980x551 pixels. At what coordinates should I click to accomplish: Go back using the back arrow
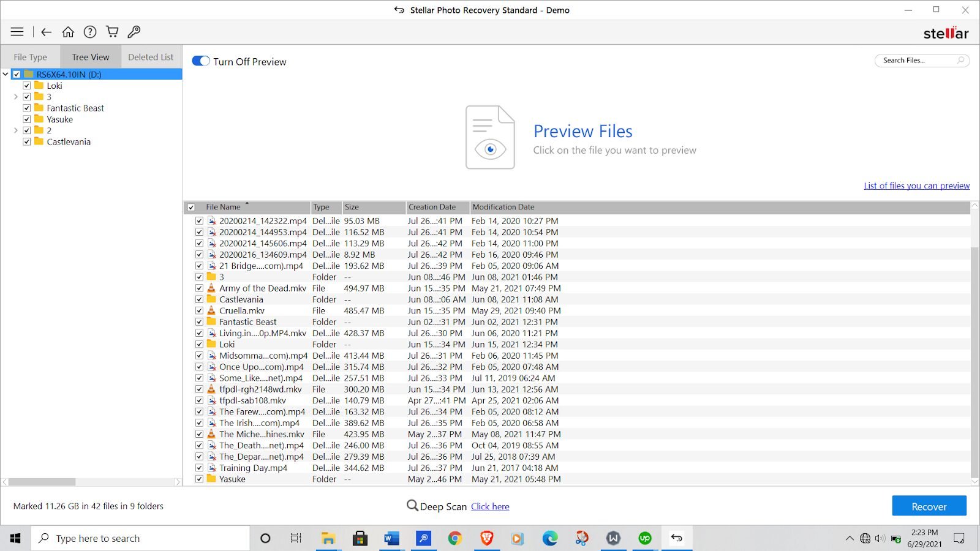click(46, 32)
